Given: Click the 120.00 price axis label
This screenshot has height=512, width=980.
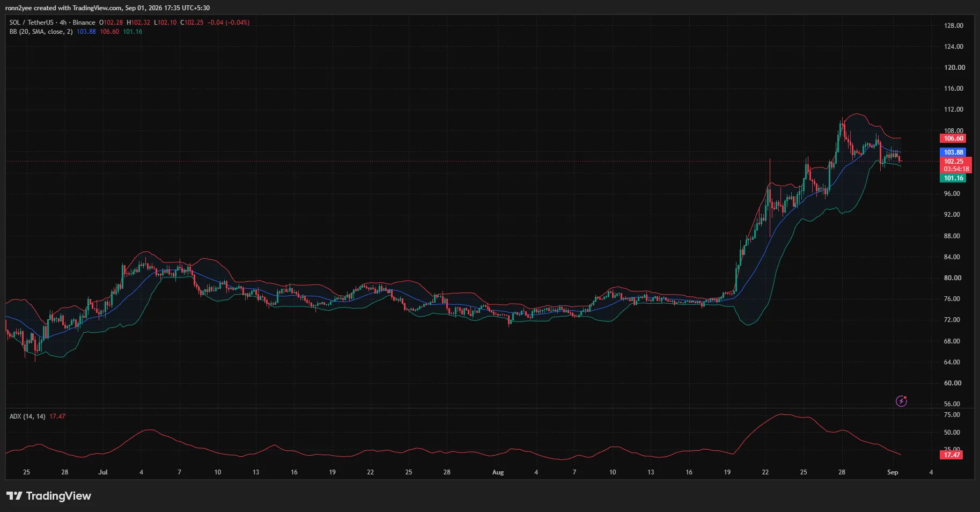Looking at the screenshot, I should [954, 68].
